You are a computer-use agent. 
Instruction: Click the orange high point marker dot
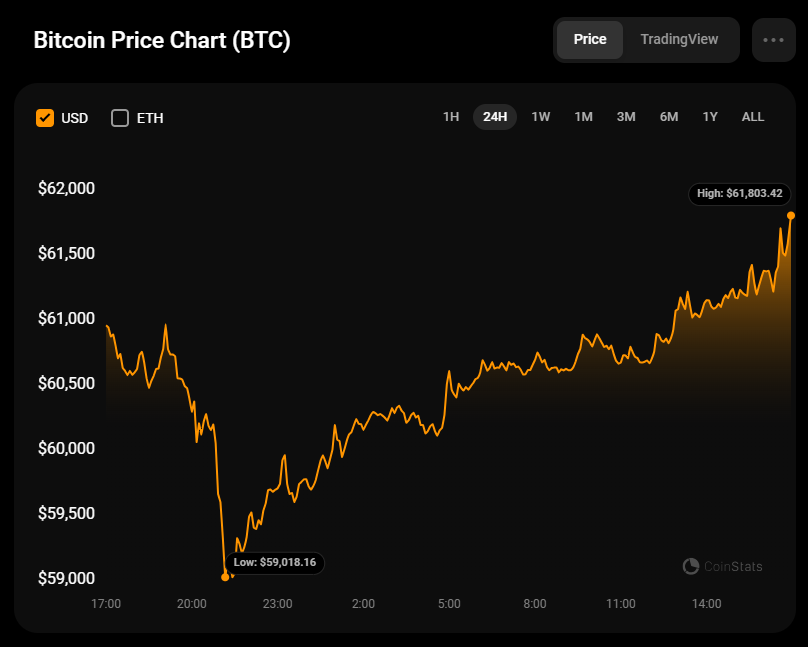click(791, 215)
